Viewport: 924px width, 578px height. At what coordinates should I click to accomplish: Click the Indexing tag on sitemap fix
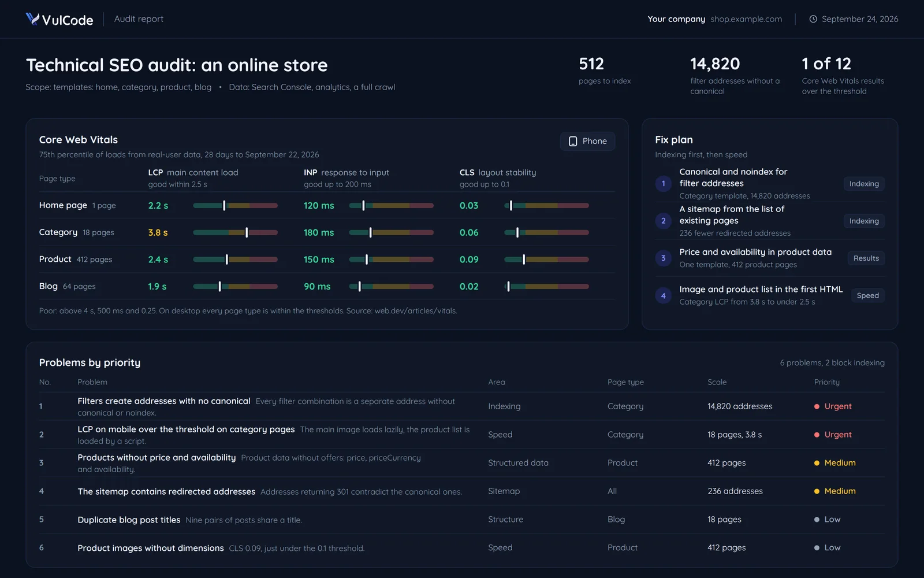(864, 221)
